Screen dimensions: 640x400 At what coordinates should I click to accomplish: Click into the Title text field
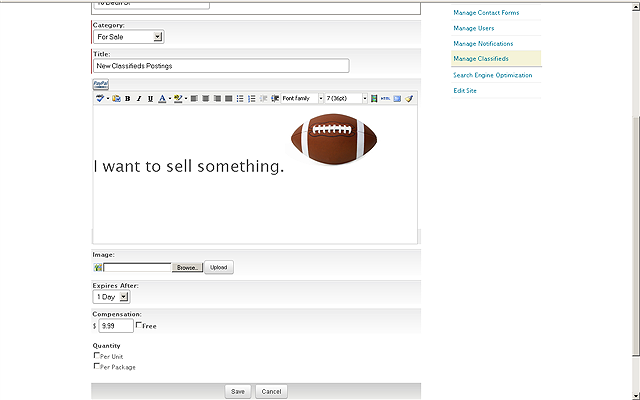pos(221,66)
